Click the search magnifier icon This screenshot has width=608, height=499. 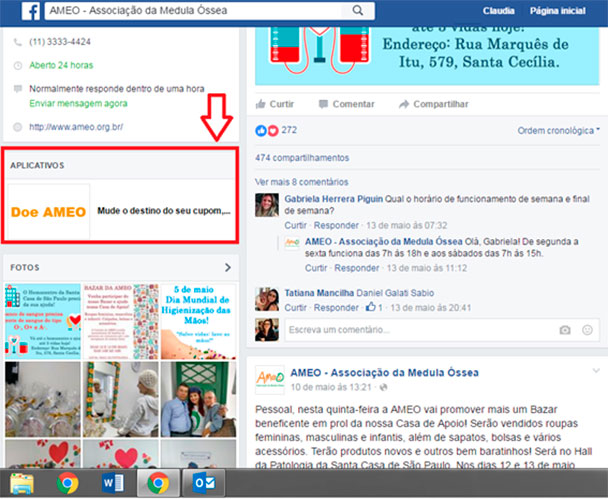click(358, 10)
